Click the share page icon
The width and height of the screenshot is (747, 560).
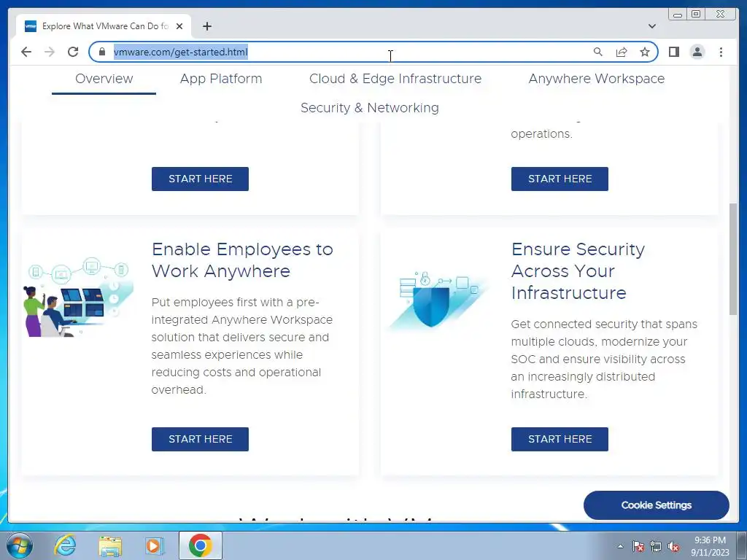[x=622, y=52]
